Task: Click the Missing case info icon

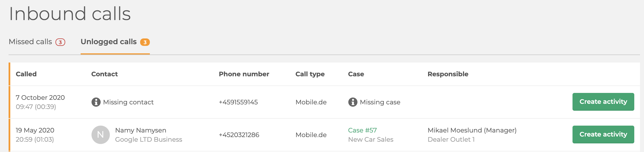Action: (x=353, y=102)
